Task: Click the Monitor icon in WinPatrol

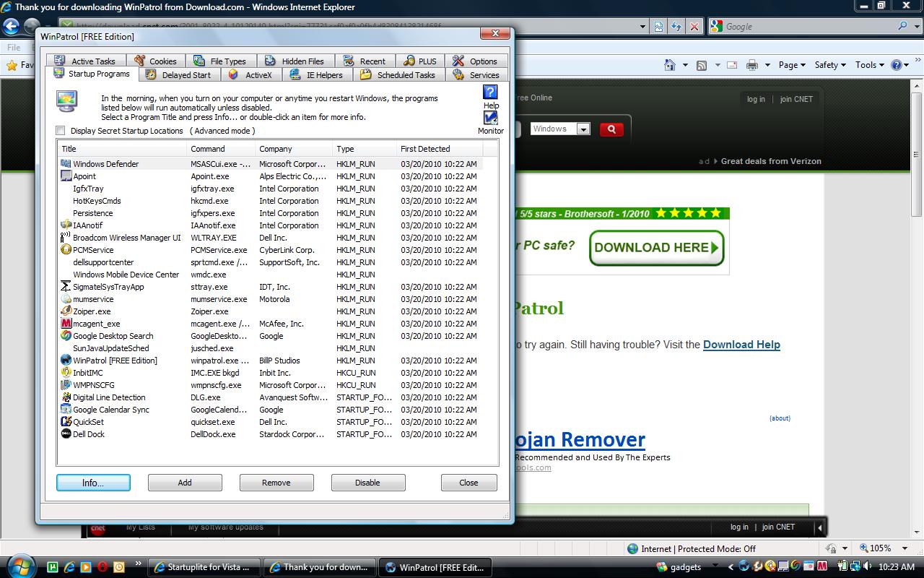Action: coord(490,118)
